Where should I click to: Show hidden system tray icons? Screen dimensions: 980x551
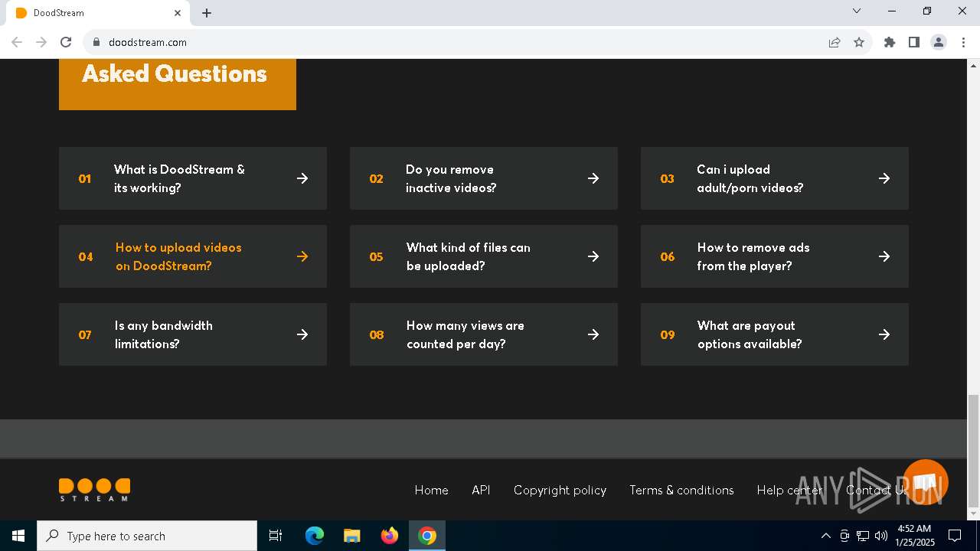click(825, 536)
